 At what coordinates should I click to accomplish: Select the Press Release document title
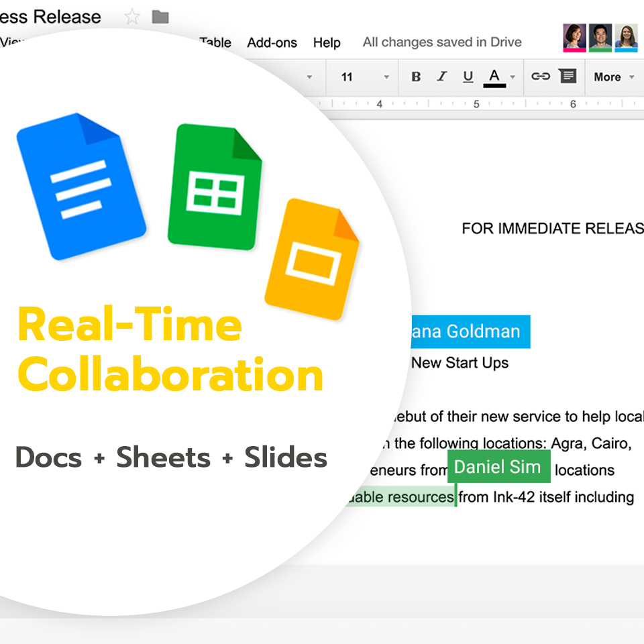click(x=50, y=17)
